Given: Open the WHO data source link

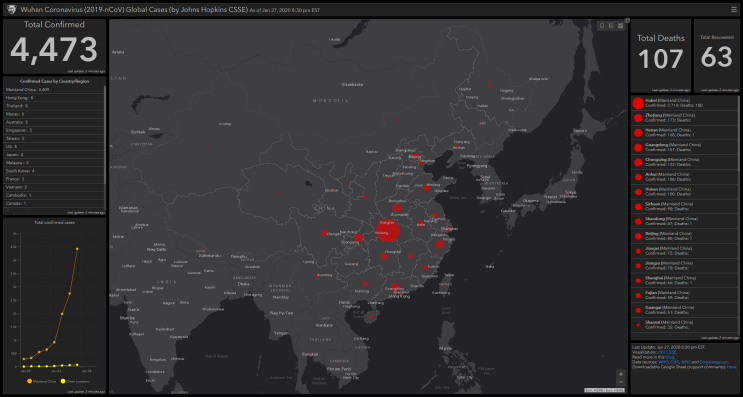Looking at the screenshot, I should click(x=663, y=362).
